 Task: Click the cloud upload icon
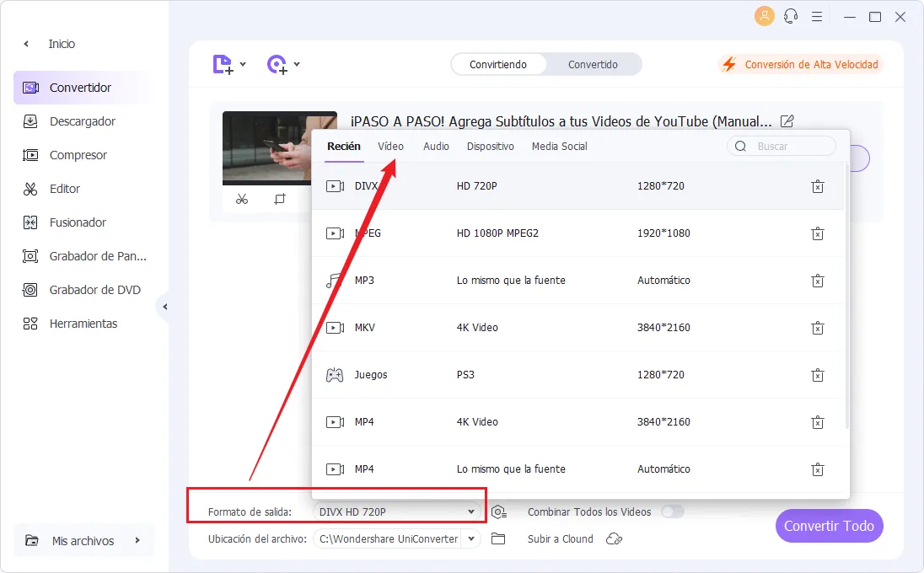coord(615,538)
